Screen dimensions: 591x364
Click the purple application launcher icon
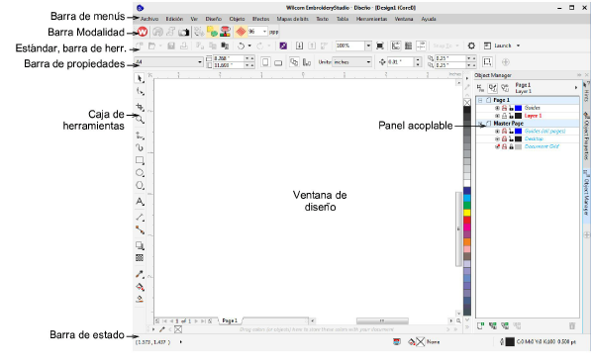[x=283, y=45]
